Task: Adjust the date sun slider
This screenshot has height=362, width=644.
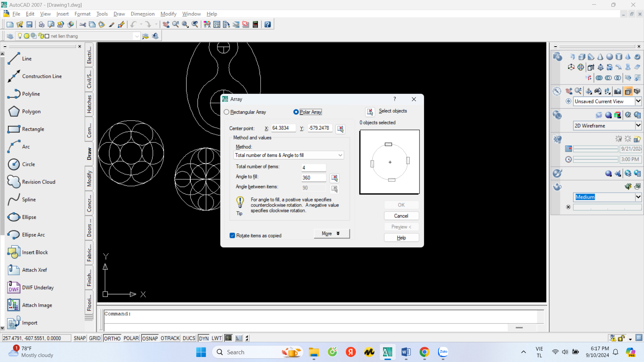Action: click(595, 149)
